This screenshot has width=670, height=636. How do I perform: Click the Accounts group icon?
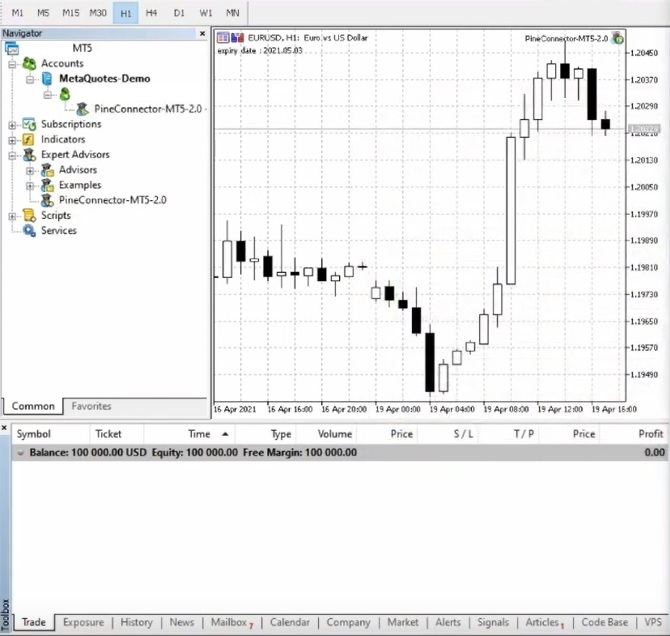[29, 63]
